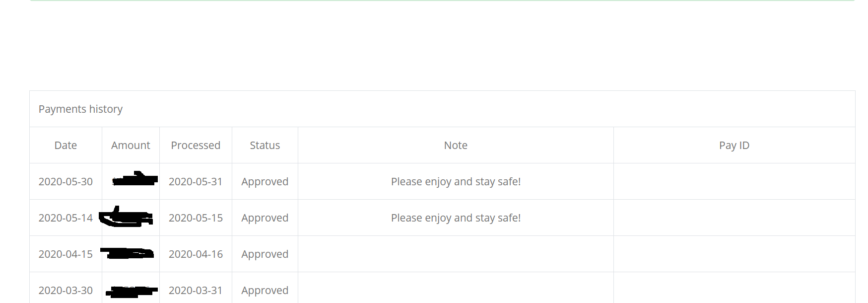The height and width of the screenshot is (303, 868).
Task: Click Approved status for 2020-05-30 payment
Action: click(265, 182)
